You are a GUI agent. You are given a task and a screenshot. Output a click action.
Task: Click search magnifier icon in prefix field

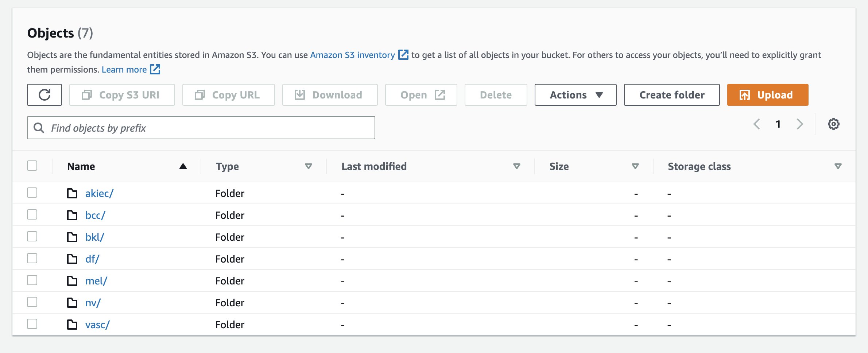point(39,128)
